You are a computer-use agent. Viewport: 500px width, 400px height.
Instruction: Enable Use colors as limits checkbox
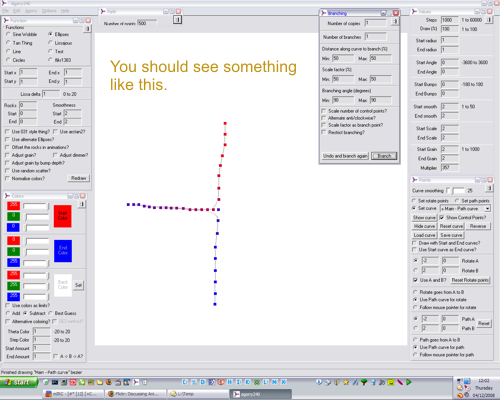(7, 305)
